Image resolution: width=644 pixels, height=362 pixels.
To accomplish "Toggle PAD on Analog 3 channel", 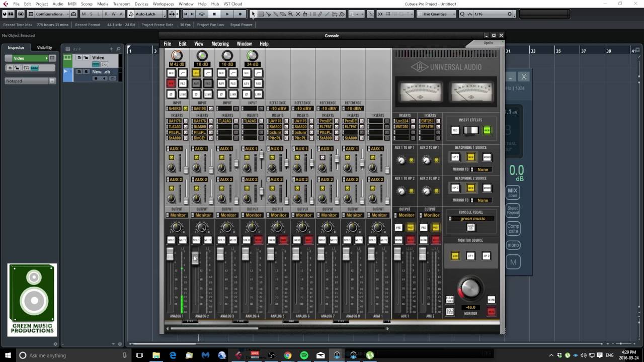I will tap(233, 83).
